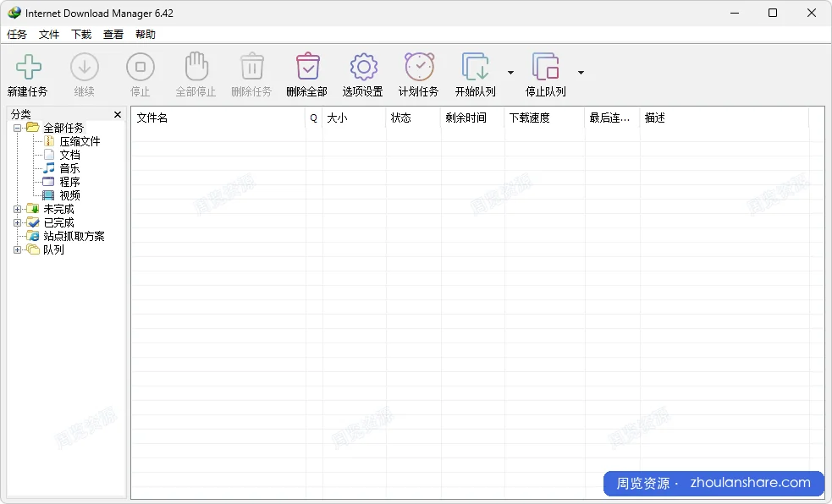Open the 帮助 menu

(146, 35)
